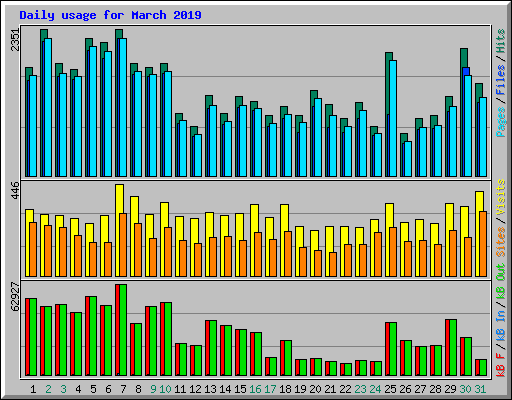Click day 26 on the x-axis

[405, 389]
